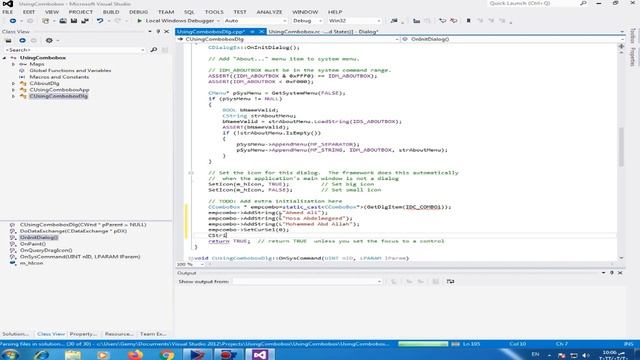Open the BUILD menu
This screenshot has height=360, width=640.
111,12
